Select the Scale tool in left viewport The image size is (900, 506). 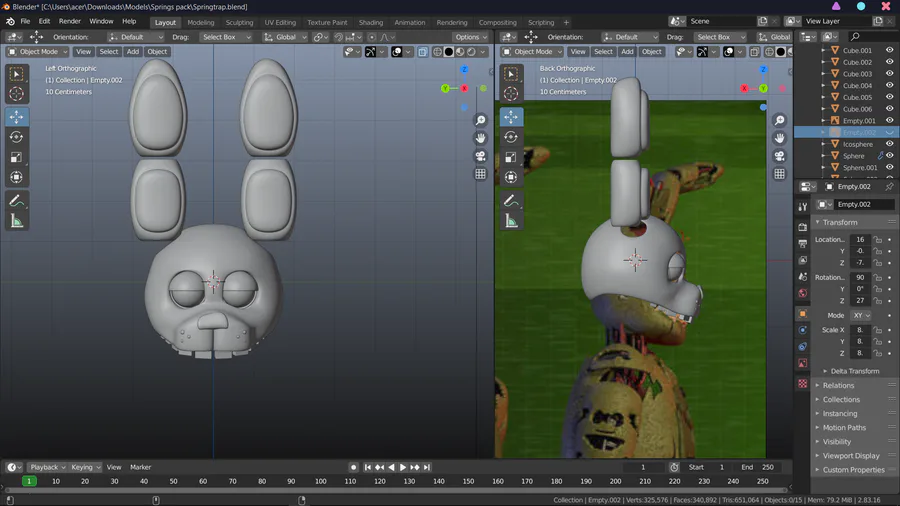click(16, 157)
